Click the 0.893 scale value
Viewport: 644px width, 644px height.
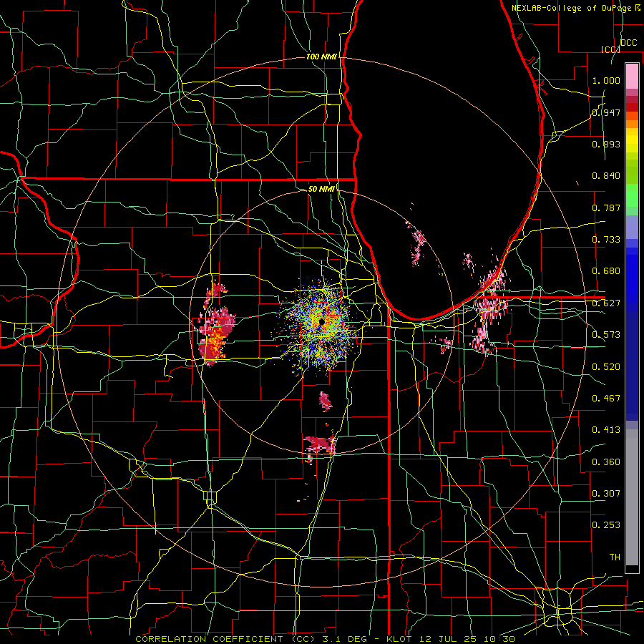tap(606, 144)
